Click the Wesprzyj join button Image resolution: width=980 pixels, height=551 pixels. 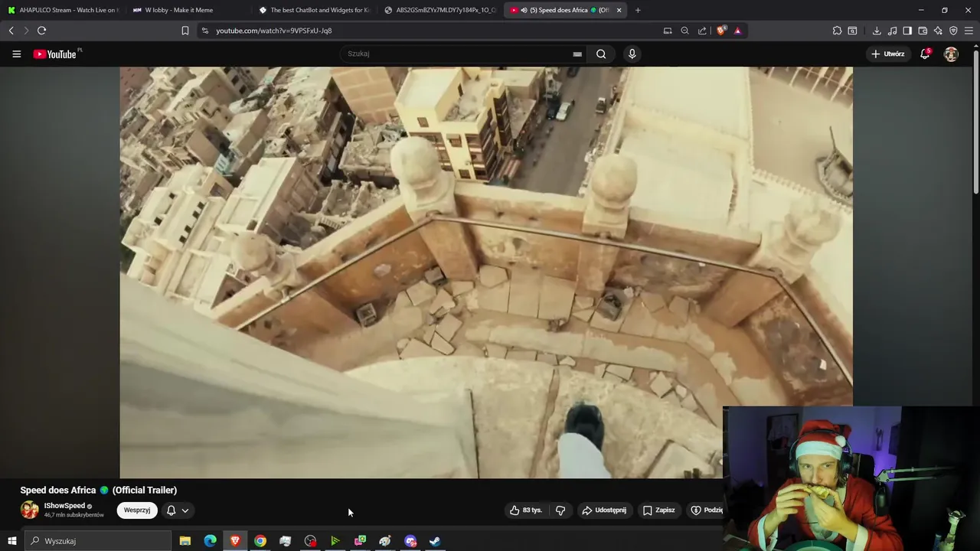(x=137, y=510)
